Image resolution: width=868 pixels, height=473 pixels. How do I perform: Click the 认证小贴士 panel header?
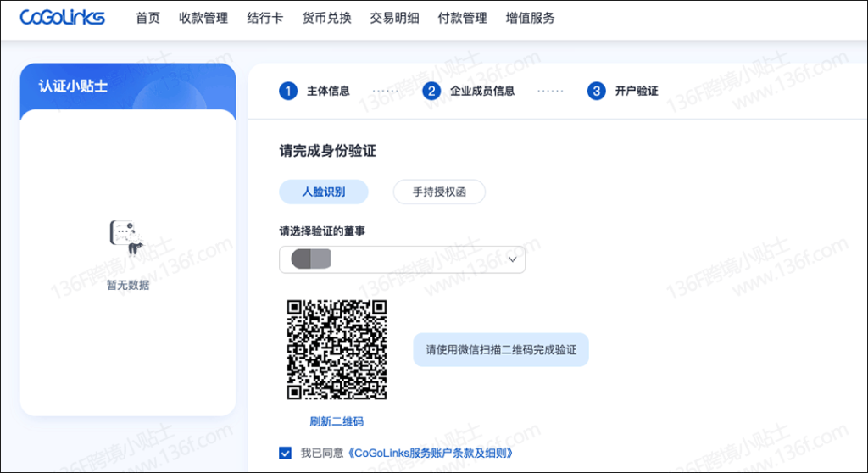(128, 86)
